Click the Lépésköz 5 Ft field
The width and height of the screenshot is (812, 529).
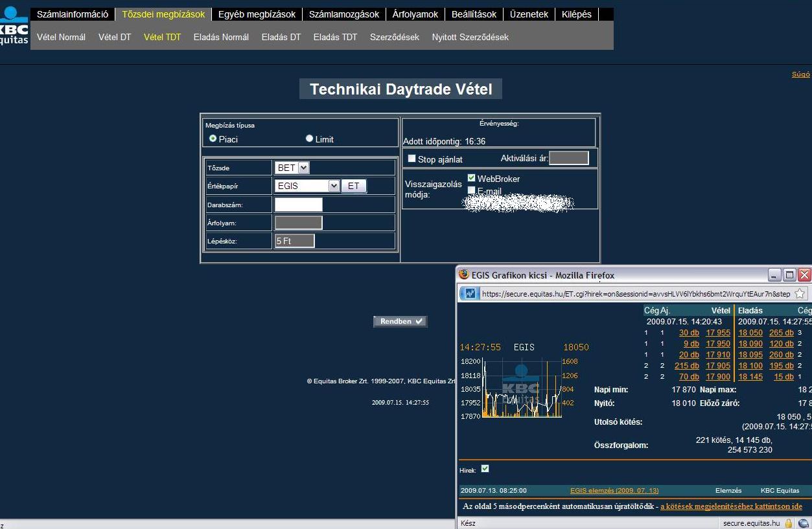[x=295, y=241]
